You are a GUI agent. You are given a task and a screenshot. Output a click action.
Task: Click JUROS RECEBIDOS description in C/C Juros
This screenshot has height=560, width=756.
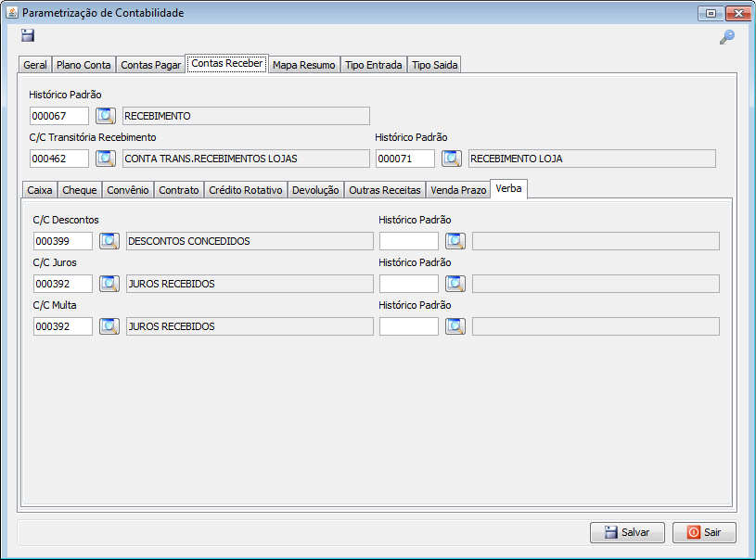pos(250,284)
